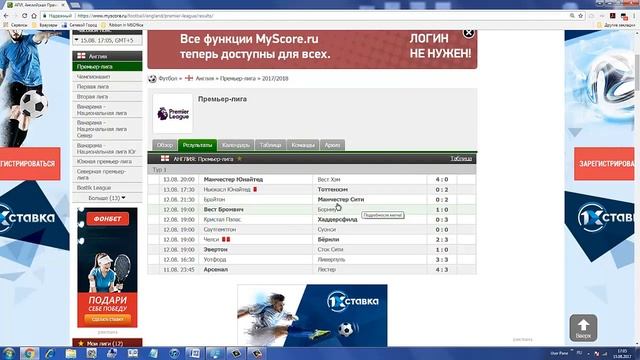Select Англия country header in sidebar
Screen dimensions: 640x360
tap(107, 56)
